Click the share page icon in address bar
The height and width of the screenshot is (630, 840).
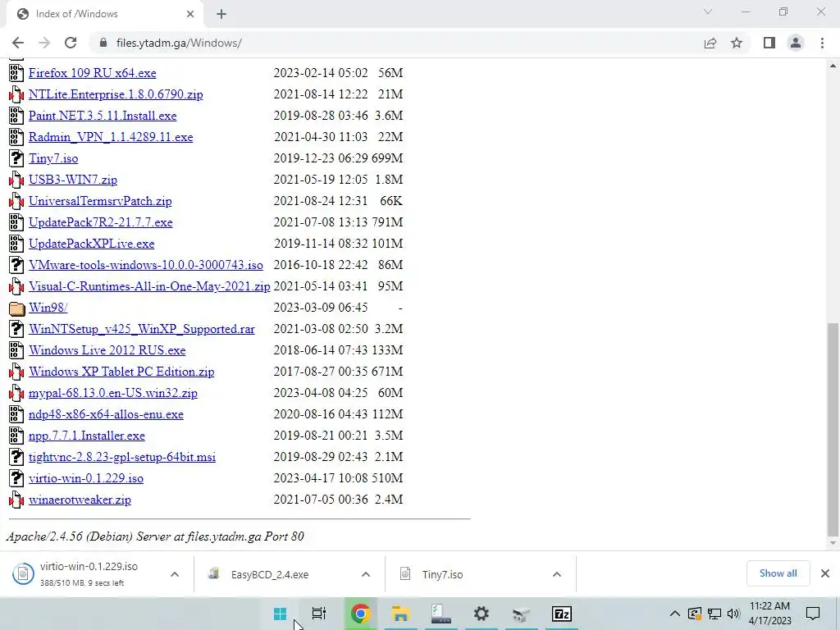(x=710, y=43)
